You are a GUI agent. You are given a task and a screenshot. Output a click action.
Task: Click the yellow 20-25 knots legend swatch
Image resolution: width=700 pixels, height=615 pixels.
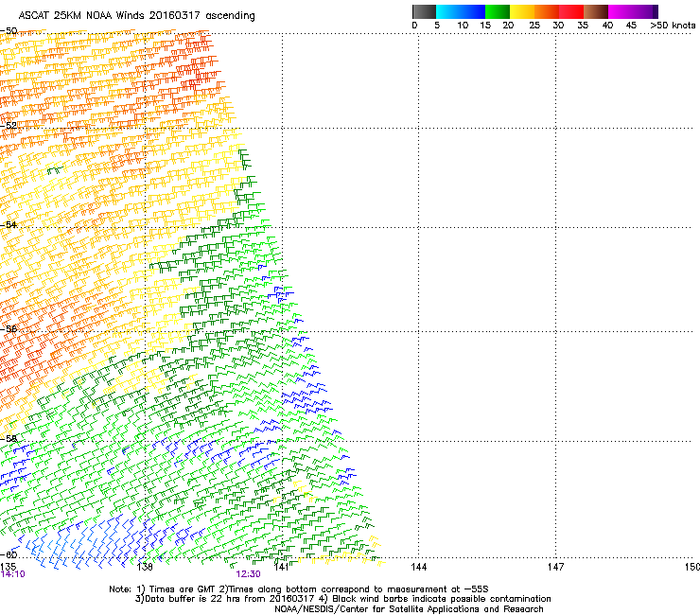[x=522, y=11]
